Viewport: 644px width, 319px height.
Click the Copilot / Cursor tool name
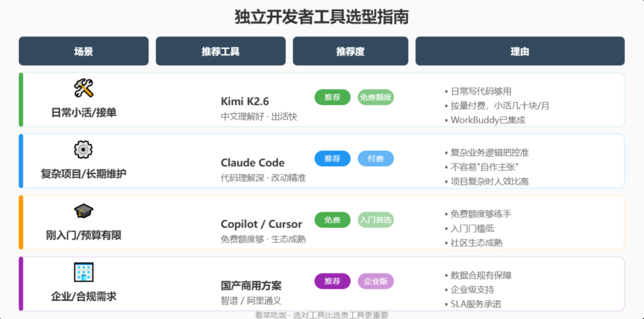coord(261,224)
